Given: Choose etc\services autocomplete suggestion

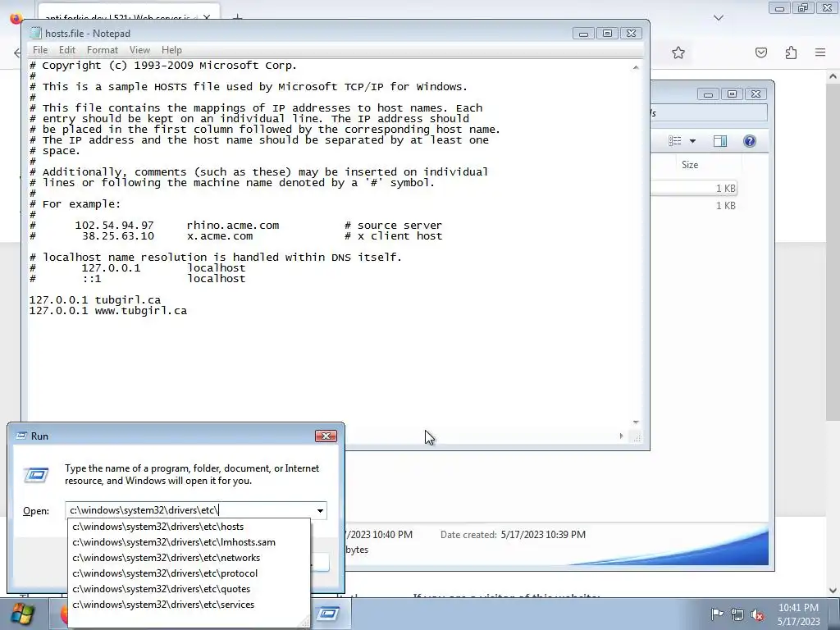Looking at the screenshot, I should click(x=189, y=605).
